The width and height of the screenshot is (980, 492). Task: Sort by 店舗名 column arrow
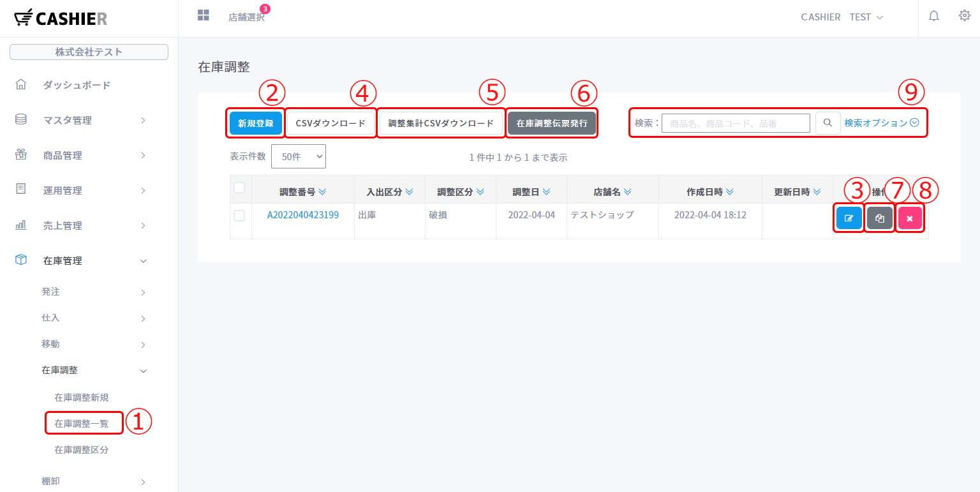[628, 191]
